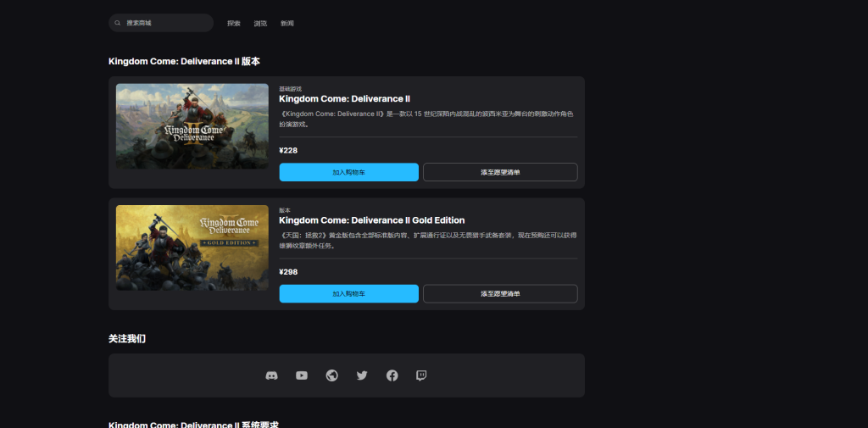Add Gold Edition ¥298 to cart
The height and width of the screenshot is (428, 868).
tap(348, 293)
